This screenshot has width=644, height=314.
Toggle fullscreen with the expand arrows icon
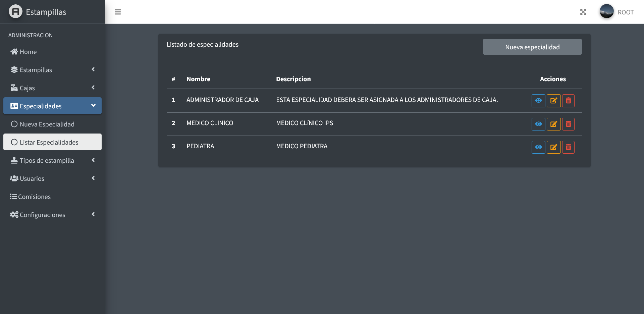583,12
